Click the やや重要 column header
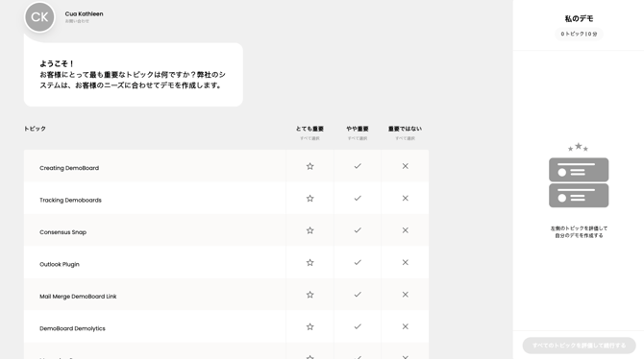 click(x=358, y=129)
